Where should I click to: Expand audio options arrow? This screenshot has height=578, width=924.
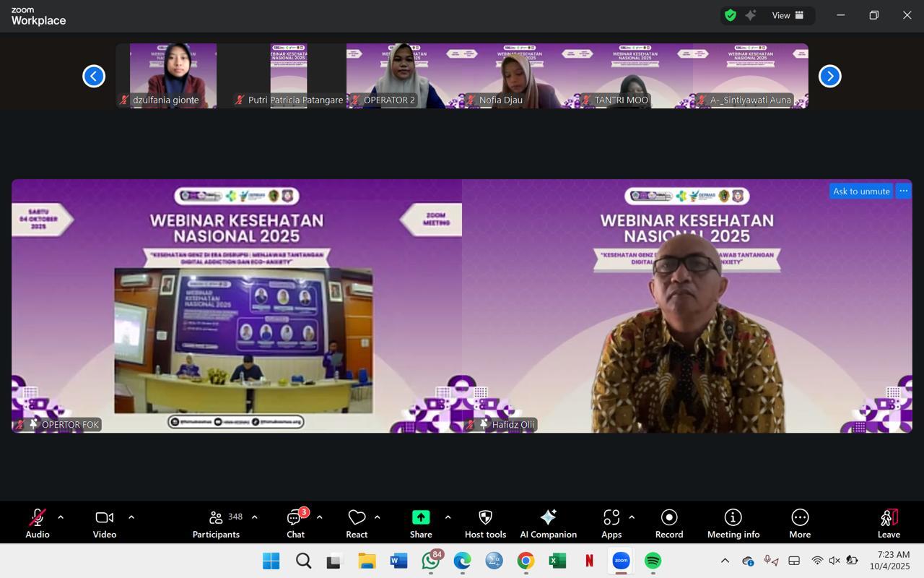[61, 517]
